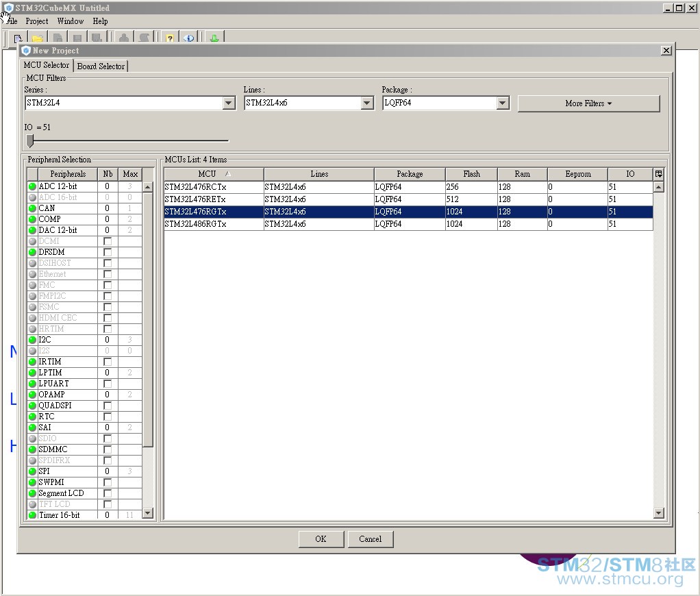
Task: Click the LPTIM peripheral name
Action: point(50,373)
